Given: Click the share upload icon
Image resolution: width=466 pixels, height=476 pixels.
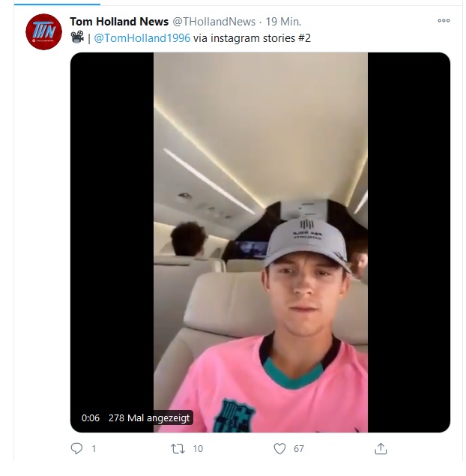Looking at the screenshot, I should click(x=381, y=448).
